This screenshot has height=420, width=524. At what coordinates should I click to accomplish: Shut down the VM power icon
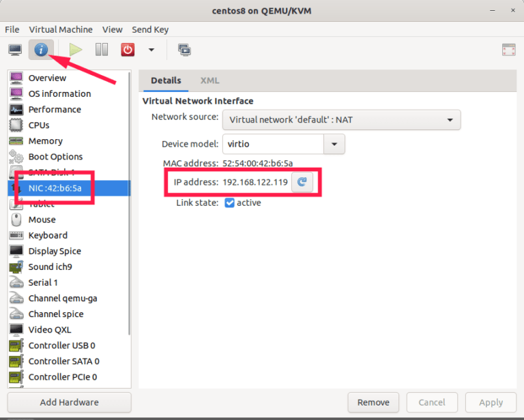coord(128,50)
